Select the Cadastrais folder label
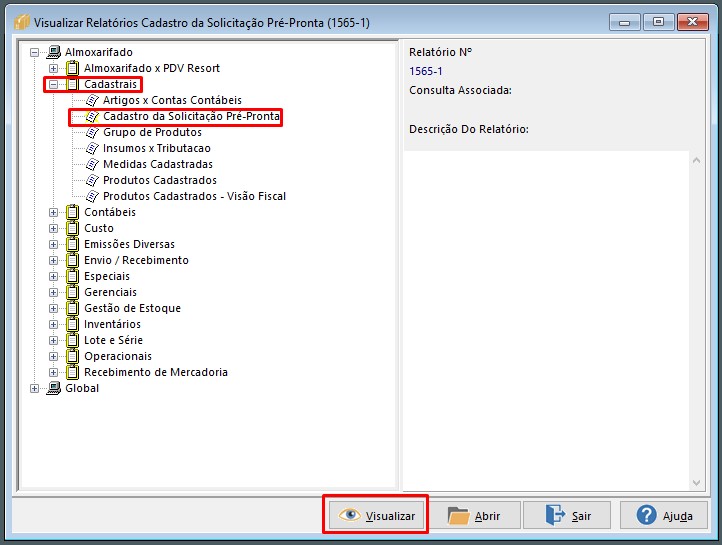 (x=111, y=84)
